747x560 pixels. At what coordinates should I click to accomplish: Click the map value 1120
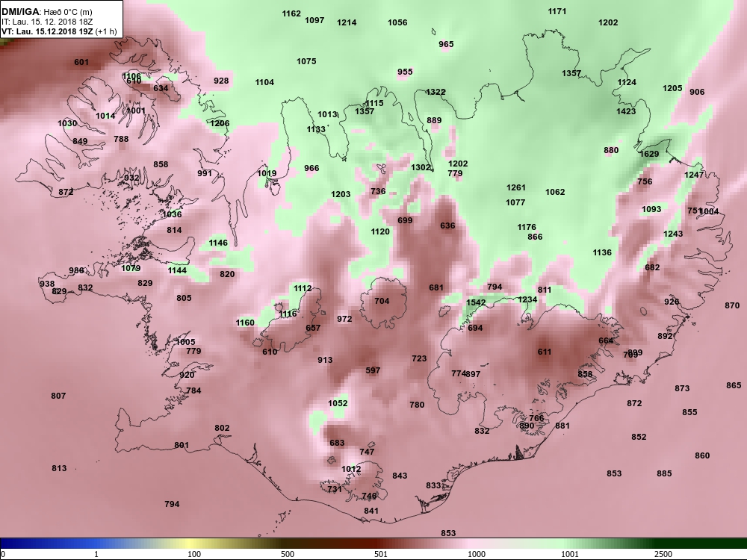click(x=380, y=231)
